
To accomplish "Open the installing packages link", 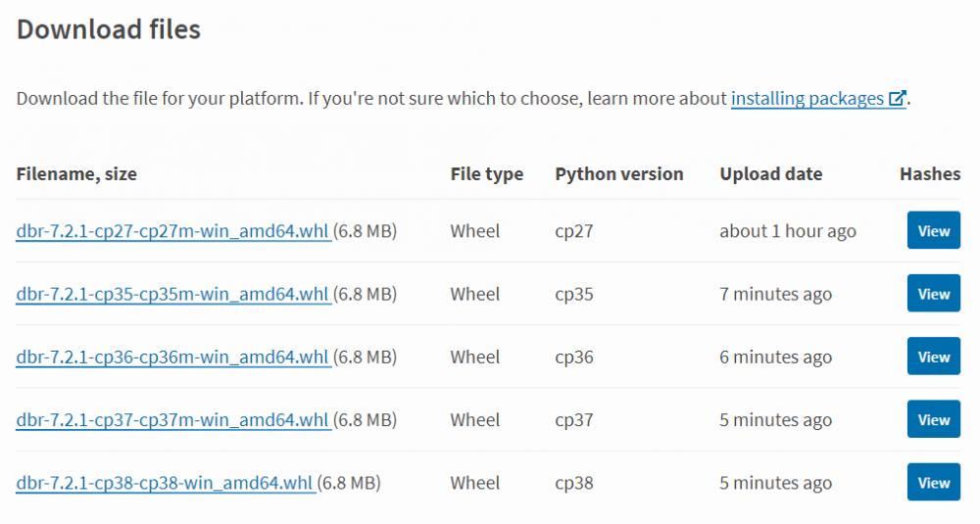I will [808, 99].
